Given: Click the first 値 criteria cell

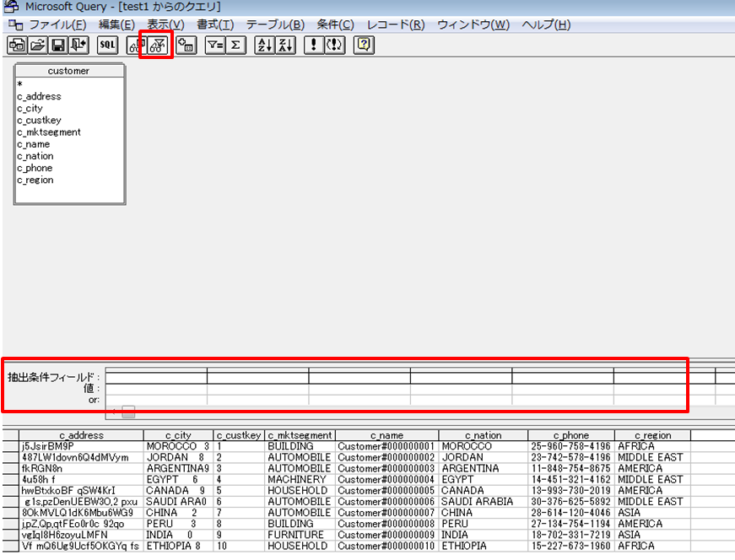Looking at the screenshot, I should click(156, 389).
